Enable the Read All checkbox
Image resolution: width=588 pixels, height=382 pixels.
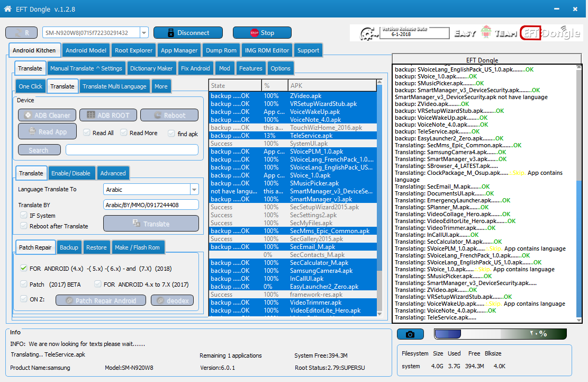coord(87,132)
